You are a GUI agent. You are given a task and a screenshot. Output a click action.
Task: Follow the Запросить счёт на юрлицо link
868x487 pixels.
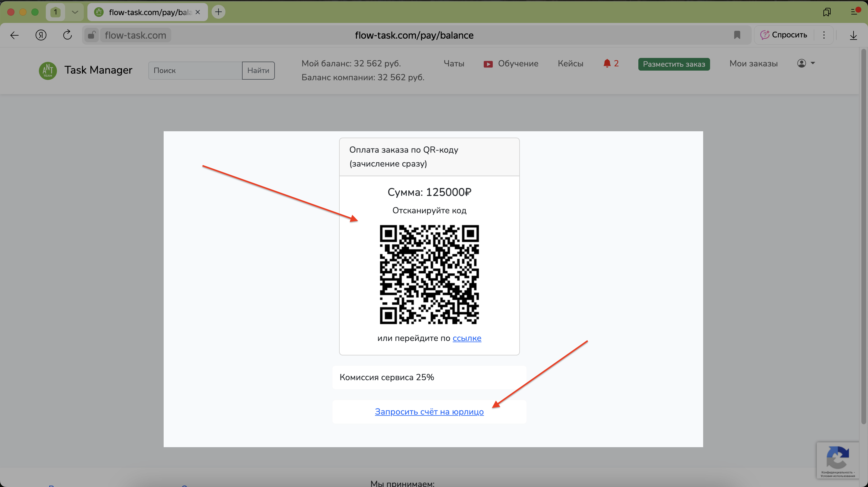click(429, 412)
